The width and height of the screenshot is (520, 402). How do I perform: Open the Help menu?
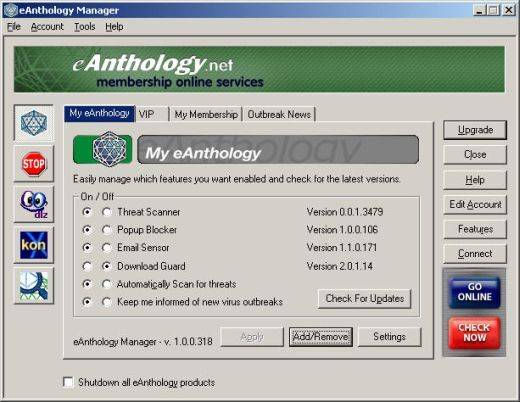click(114, 26)
